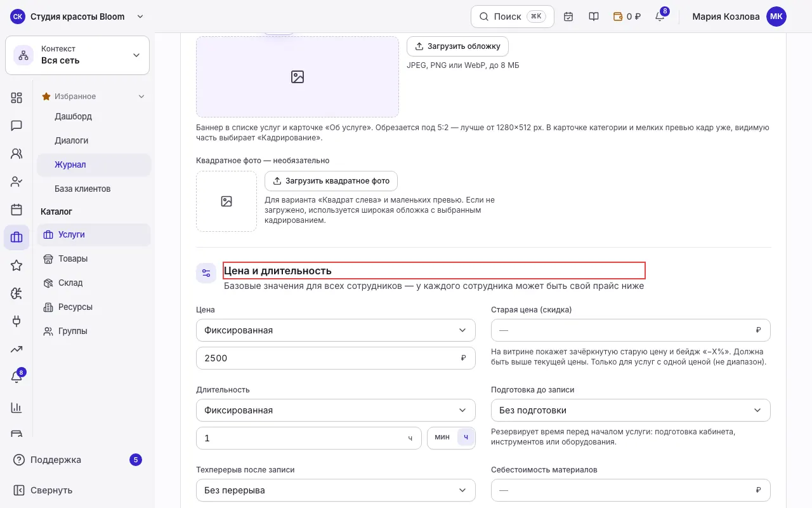Screen dimensions: 812x508
Task: Click the wallet balance 0 ₽ in the header
Action: pyautogui.click(x=627, y=17)
